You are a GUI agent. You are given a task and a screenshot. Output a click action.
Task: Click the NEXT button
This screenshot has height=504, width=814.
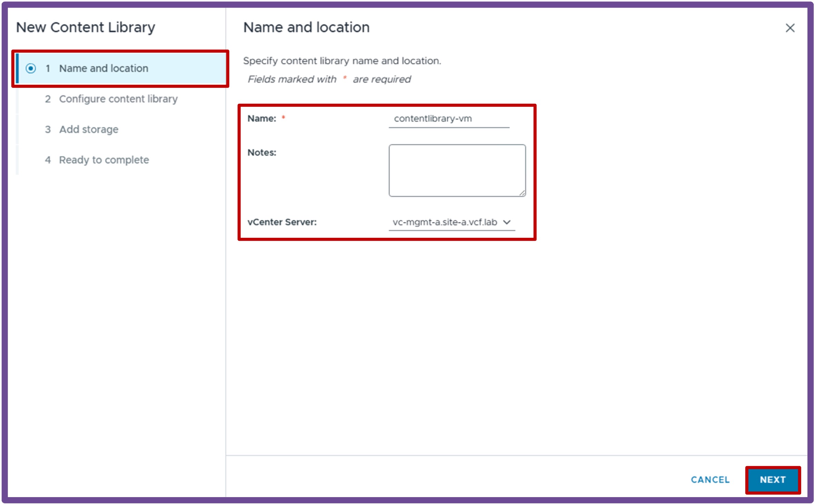click(773, 480)
